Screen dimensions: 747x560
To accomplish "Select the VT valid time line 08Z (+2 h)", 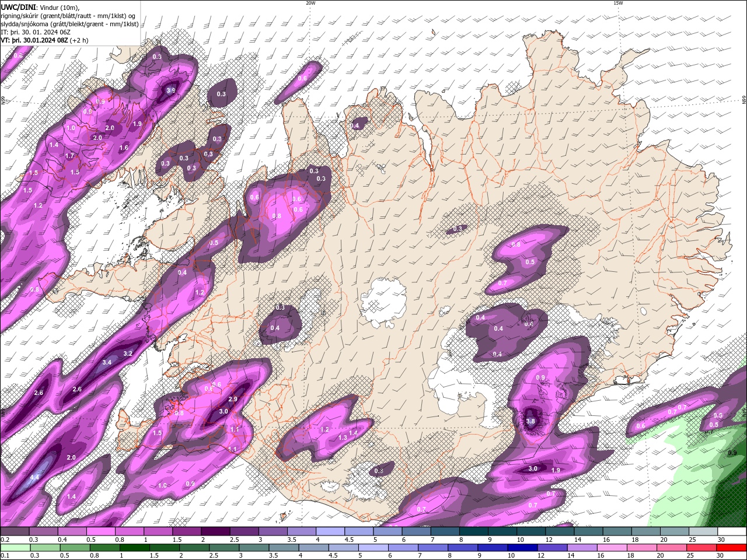I will click(x=45, y=40).
